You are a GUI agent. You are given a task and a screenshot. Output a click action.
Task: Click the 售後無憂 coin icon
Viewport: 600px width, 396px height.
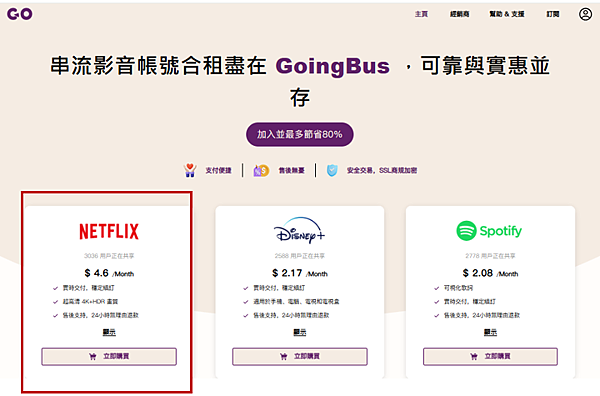(x=261, y=170)
